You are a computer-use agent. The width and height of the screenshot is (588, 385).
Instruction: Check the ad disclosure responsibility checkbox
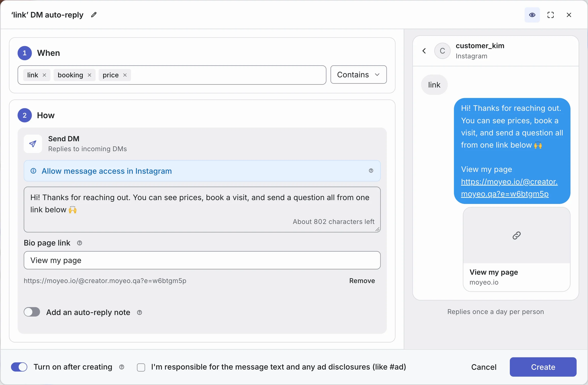coord(141,367)
